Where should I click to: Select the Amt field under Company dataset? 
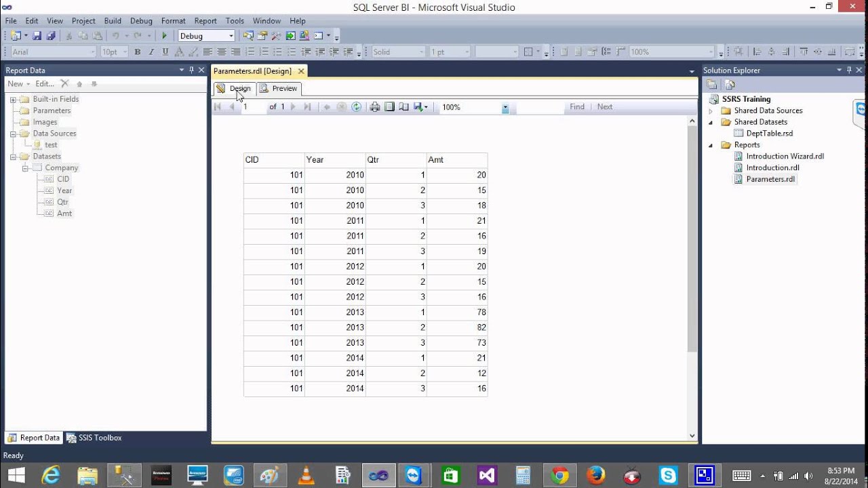pos(64,213)
